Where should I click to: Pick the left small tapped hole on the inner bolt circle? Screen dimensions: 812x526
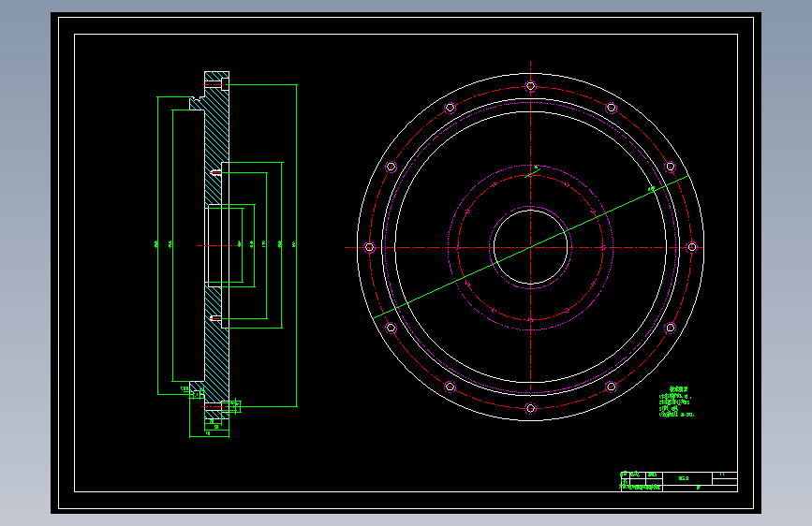click(458, 247)
